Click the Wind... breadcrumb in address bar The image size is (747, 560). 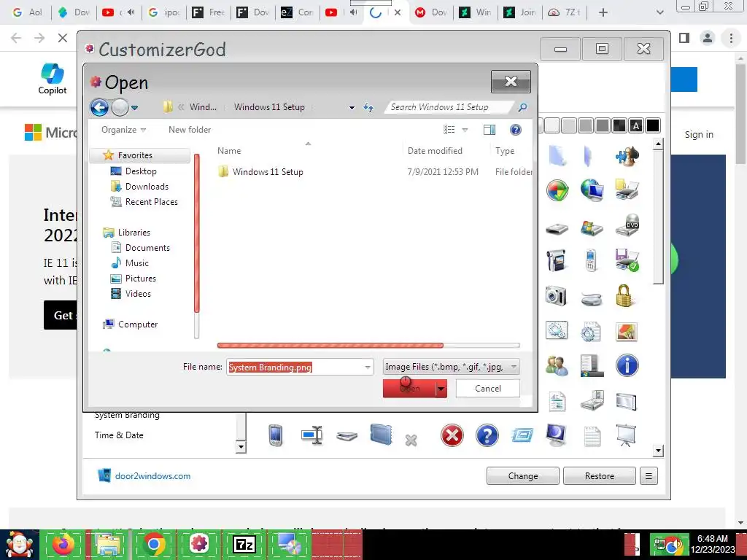(203, 107)
